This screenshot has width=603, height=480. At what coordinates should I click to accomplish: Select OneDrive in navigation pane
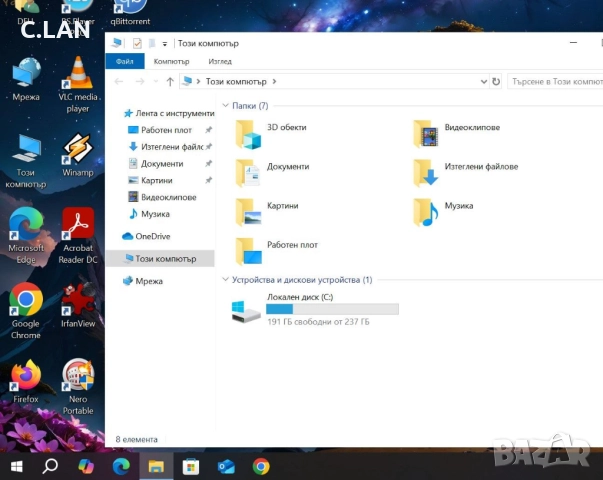[146, 236]
